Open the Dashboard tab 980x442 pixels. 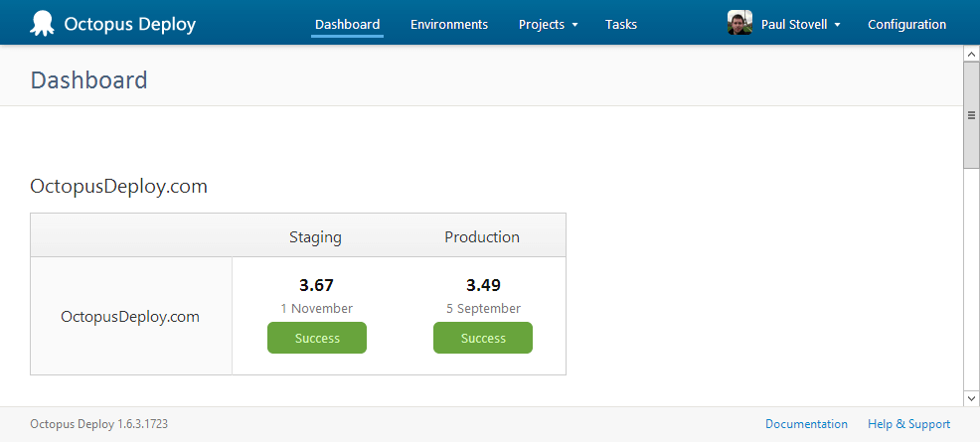pos(347,24)
